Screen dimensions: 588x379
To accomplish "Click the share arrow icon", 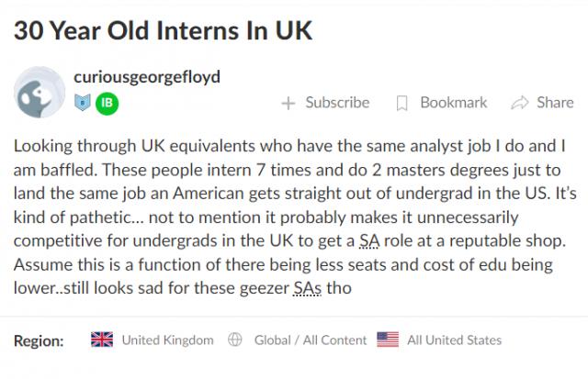I will (x=519, y=103).
